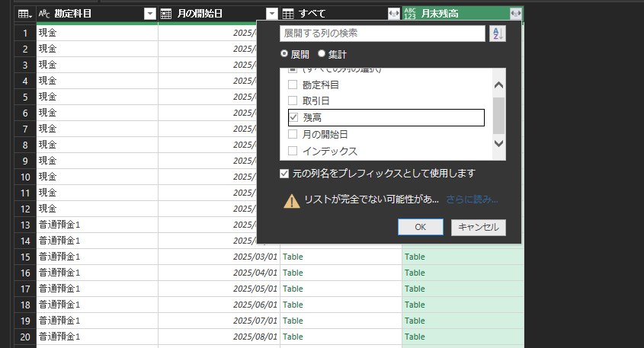
Task: Click the expand icon on 月末残高 column header
Action: pos(516,14)
